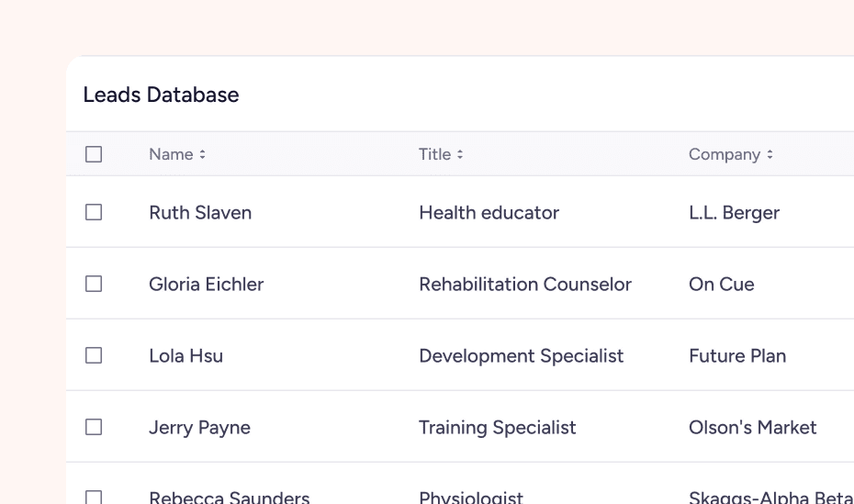Viewport: 854px width, 504px height.
Task: Mark Jerry Payne's row checkbox
Action: (x=94, y=427)
